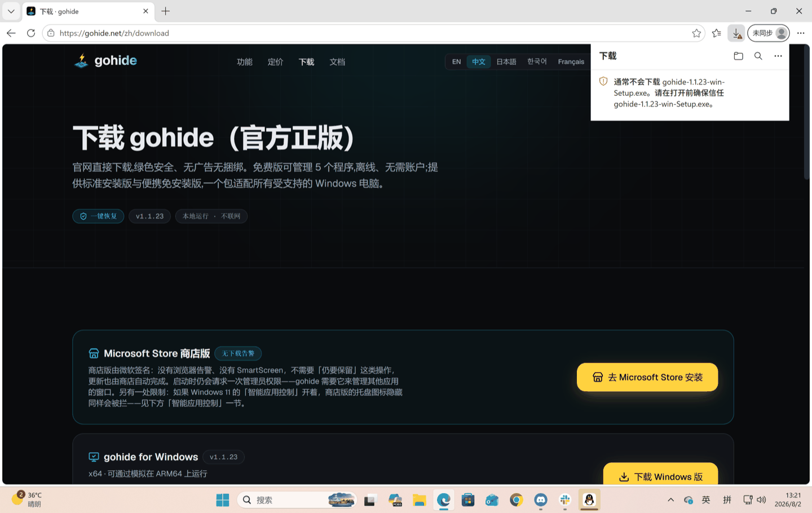Viewport: 812px width, 513px height.
Task: Toggle the 拼 Pinyin input mode
Action: (x=727, y=500)
